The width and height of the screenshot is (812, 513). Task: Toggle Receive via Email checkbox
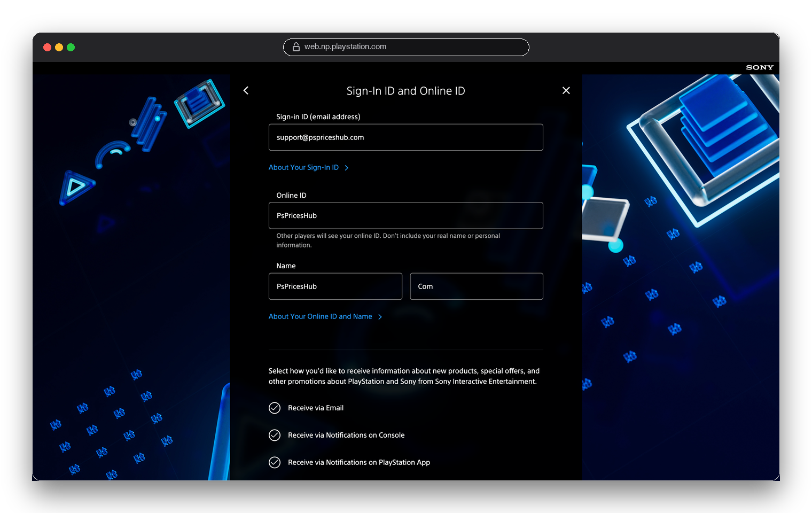coord(275,408)
